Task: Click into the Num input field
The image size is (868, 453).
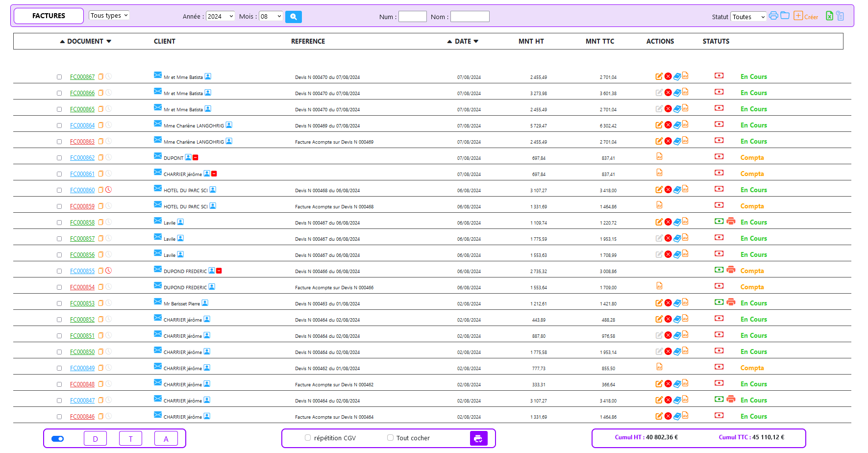Action: pyautogui.click(x=413, y=17)
